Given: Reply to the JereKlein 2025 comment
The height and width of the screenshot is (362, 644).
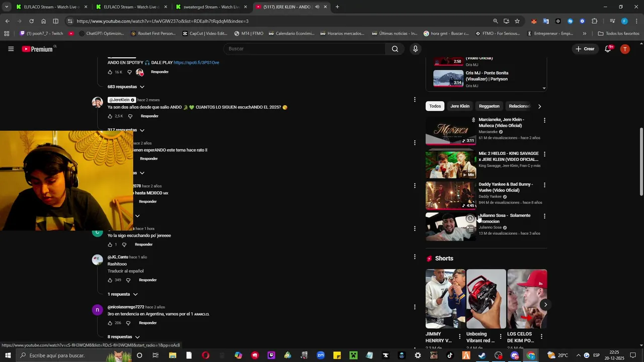Looking at the screenshot, I should [x=149, y=116].
